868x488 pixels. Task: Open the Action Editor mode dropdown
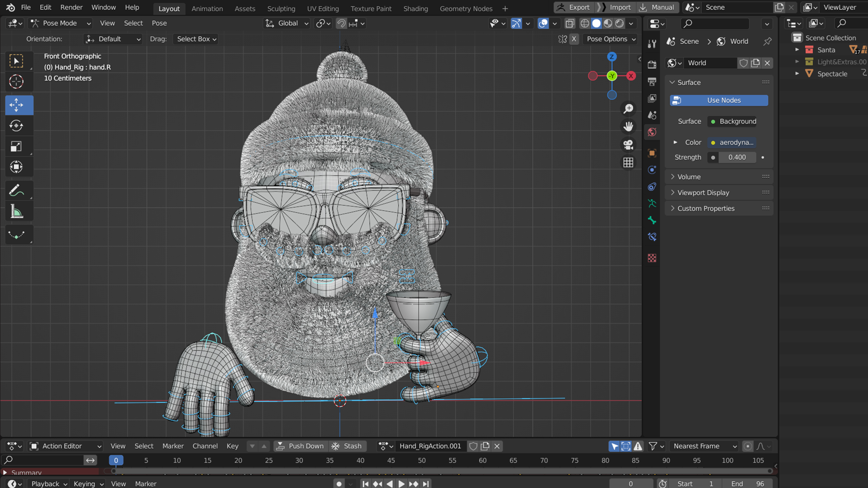pos(65,446)
